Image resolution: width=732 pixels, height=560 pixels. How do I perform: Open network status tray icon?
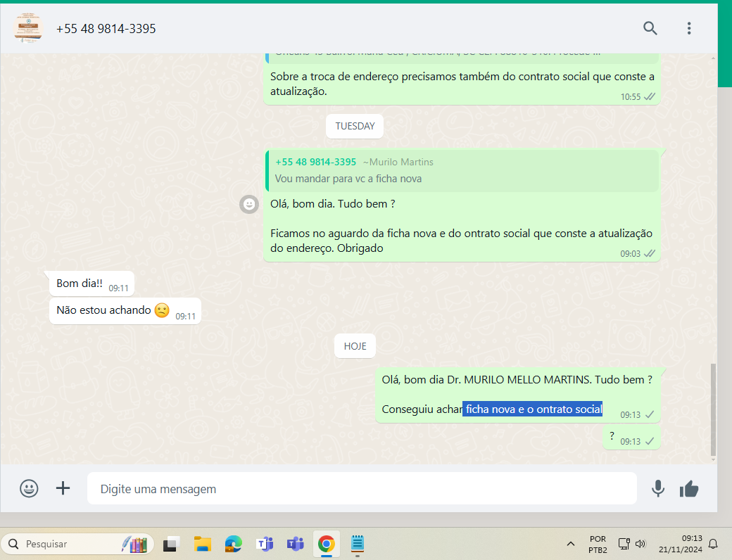pos(624,544)
